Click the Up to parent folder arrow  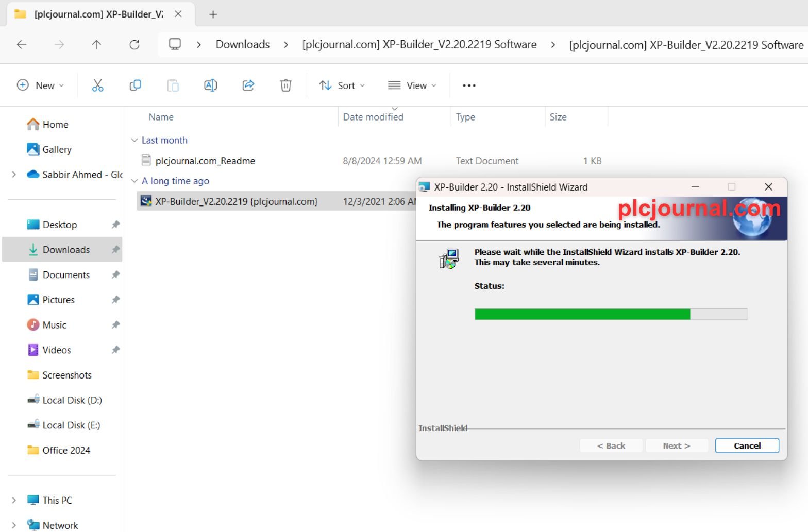click(x=96, y=45)
